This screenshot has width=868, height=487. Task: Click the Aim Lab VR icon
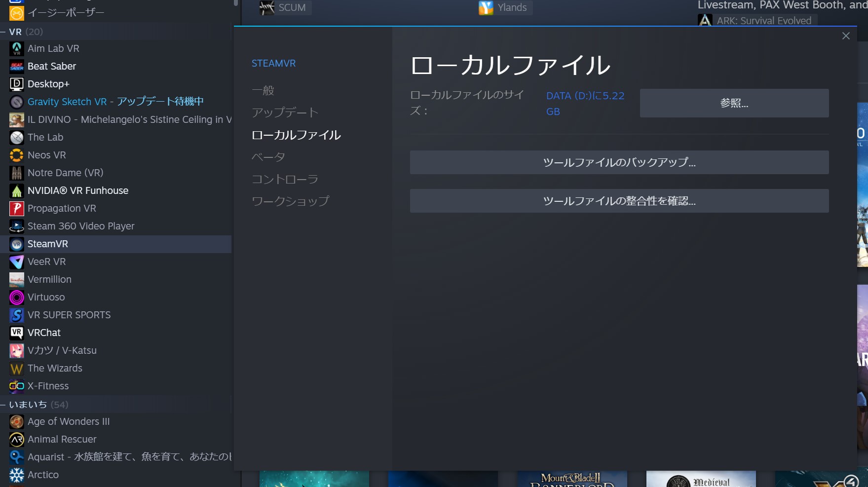pyautogui.click(x=16, y=48)
